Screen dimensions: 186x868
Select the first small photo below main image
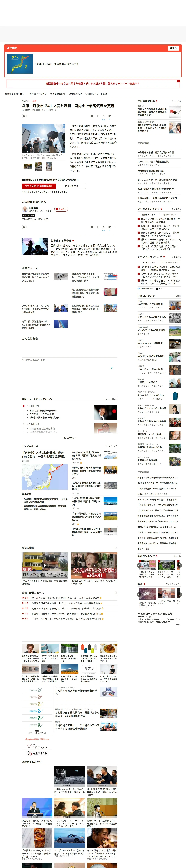pyautogui.click(x=28, y=167)
